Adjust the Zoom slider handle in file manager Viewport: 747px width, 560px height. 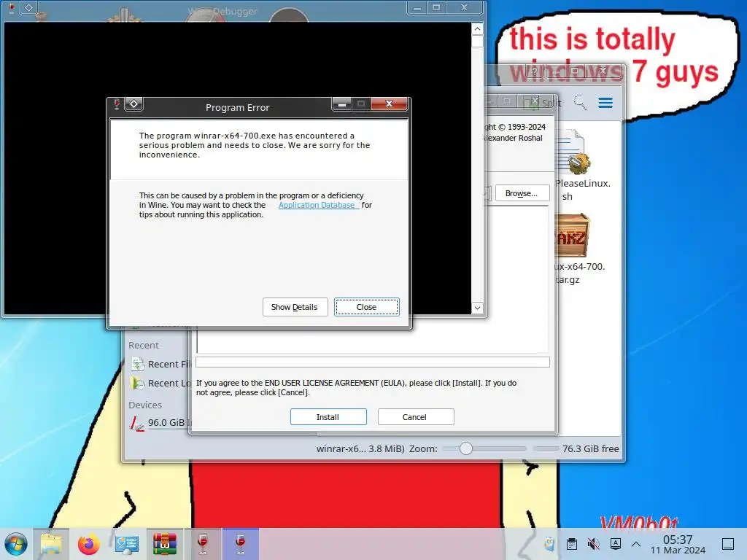click(x=466, y=448)
